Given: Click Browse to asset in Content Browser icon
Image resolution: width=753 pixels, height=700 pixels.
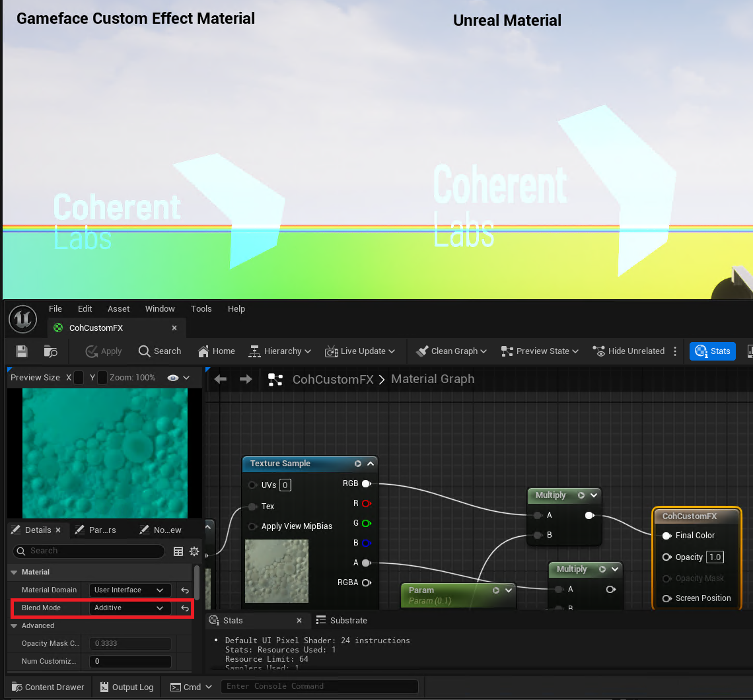Looking at the screenshot, I should (x=51, y=351).
